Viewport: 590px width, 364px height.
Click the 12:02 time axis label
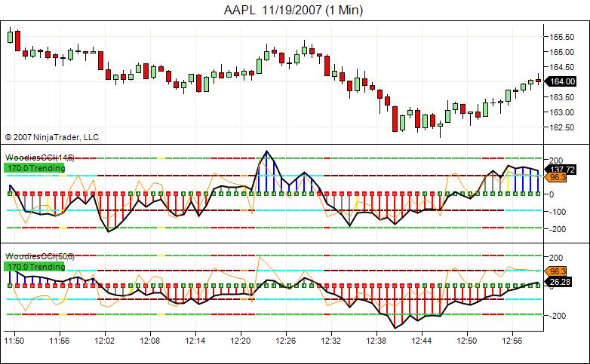point(105,341)
